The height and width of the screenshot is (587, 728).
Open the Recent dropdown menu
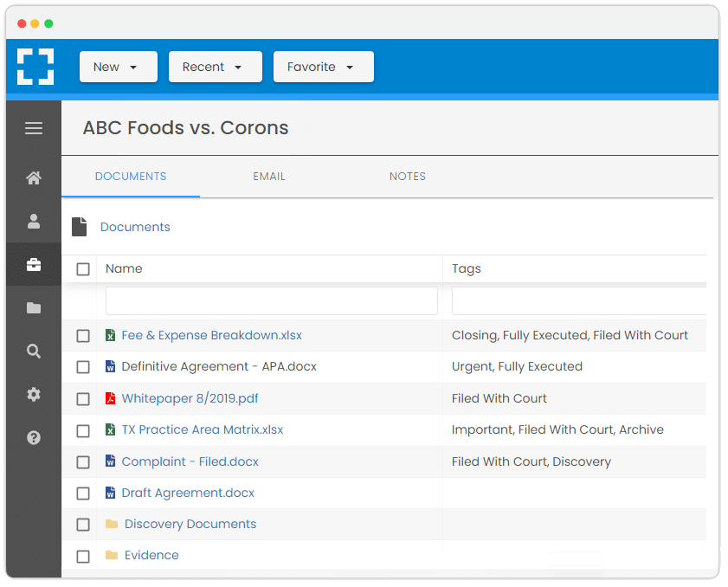click(x=216, y=67)
